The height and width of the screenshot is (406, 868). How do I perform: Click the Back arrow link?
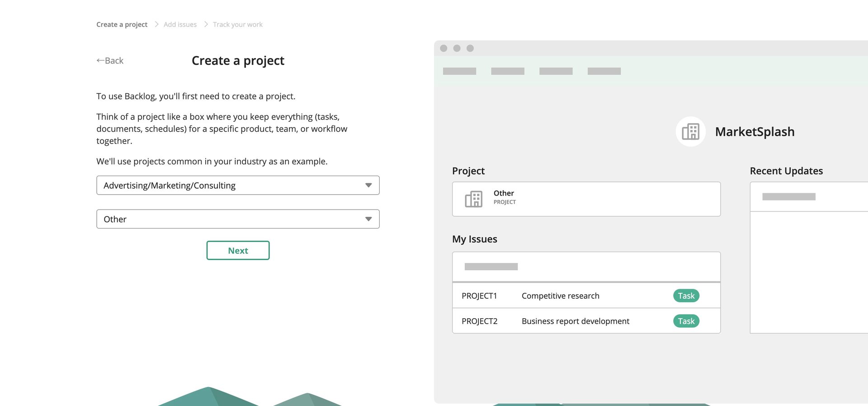[110, 61]
